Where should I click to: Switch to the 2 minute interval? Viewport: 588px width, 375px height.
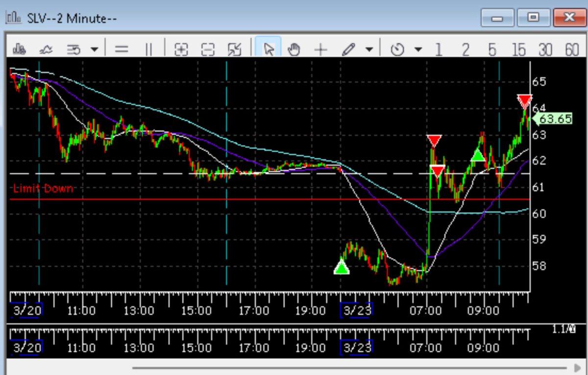click(x=465, y=49)
